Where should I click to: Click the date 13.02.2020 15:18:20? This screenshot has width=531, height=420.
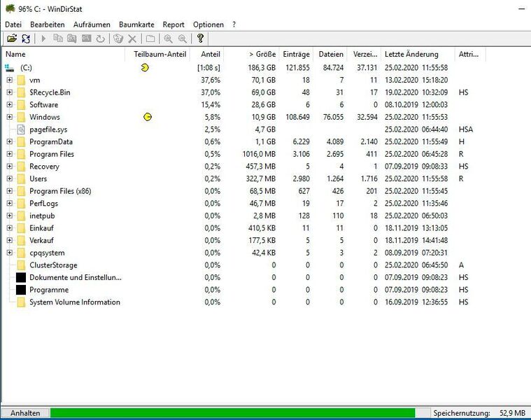(x=416, y=80)
